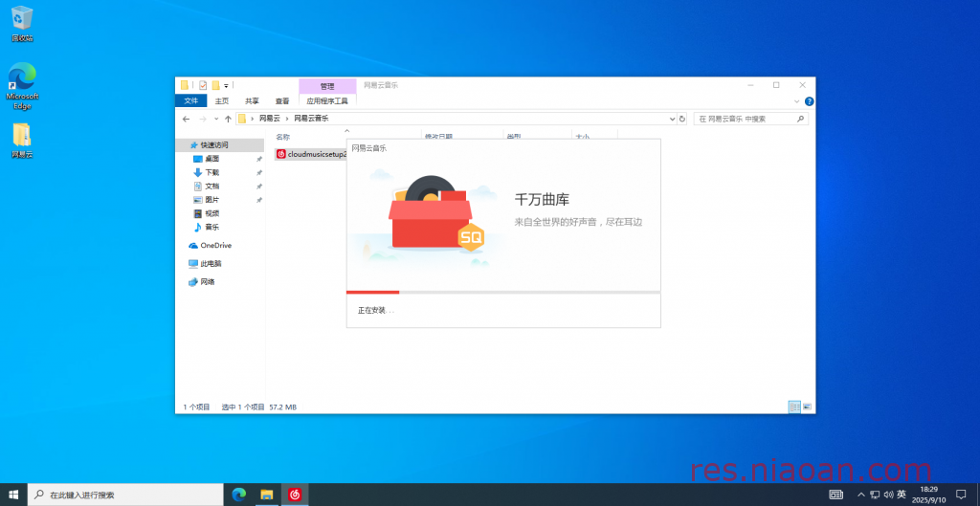Select NetEase Cloud Music installer taskbar icon
The width and height of the screenshot is (980, 506).
pos(295,495)
